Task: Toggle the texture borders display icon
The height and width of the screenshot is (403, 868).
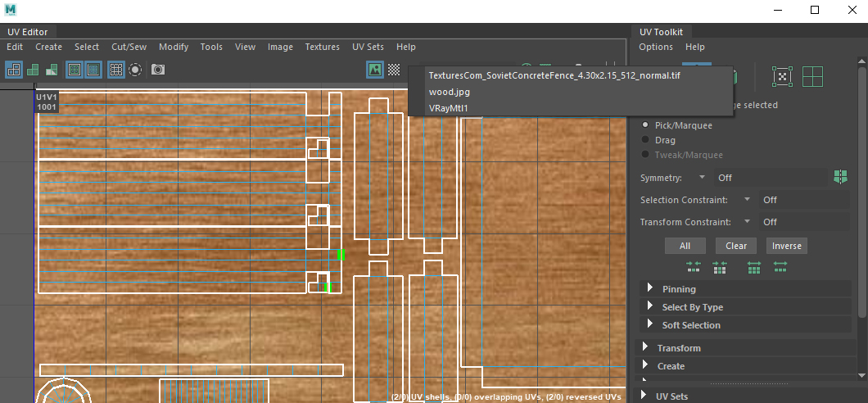Action: (x=75, y=69)
